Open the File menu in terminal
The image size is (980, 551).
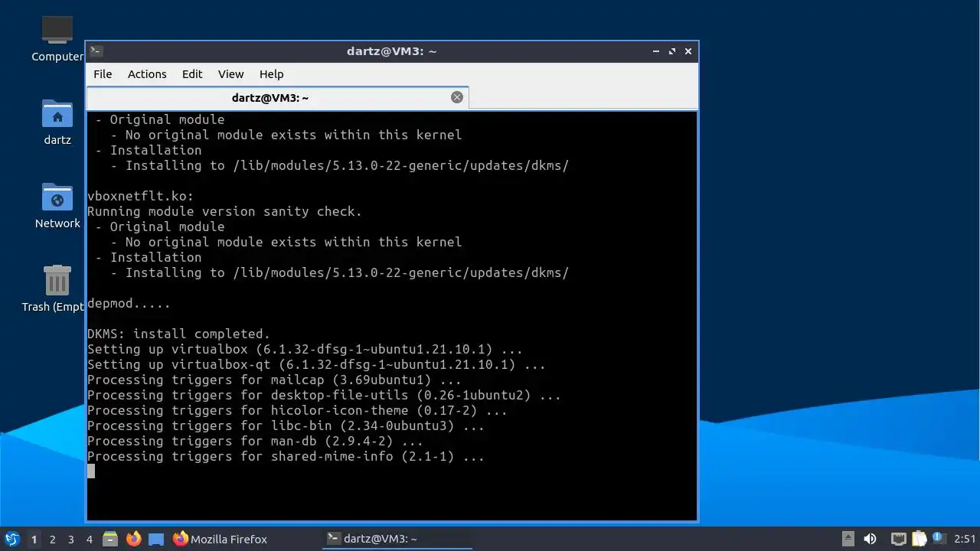tap(103, 74)
